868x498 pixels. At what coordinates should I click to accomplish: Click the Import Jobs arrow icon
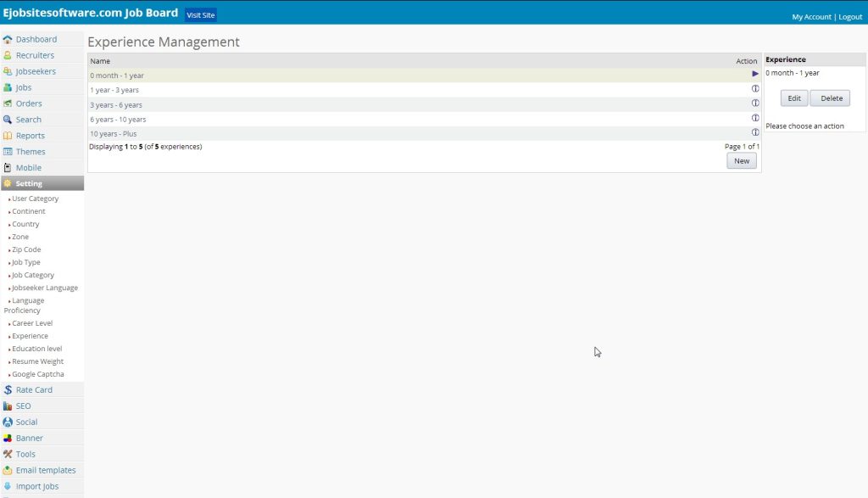pos(8,486)
